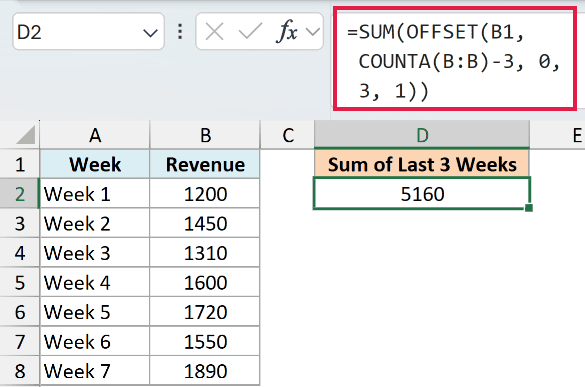The image size is (585, 387).
Task: Select column A header
Action: point(95,135)
